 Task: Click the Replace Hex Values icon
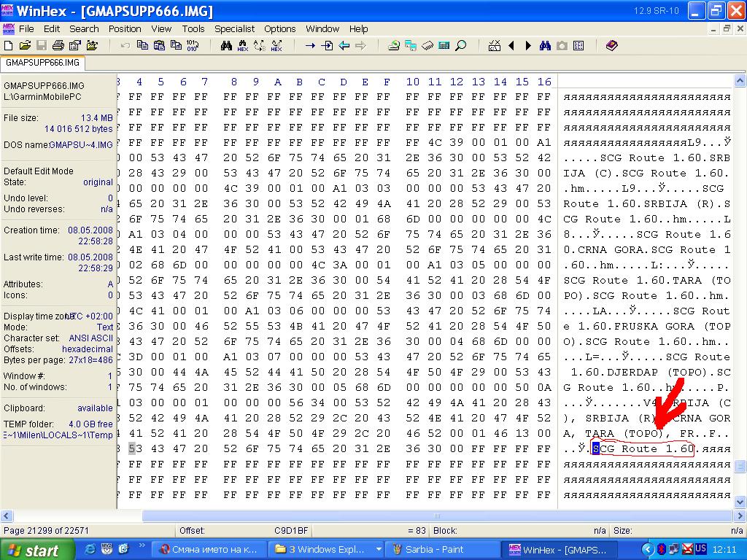click(x=276, y=45)
